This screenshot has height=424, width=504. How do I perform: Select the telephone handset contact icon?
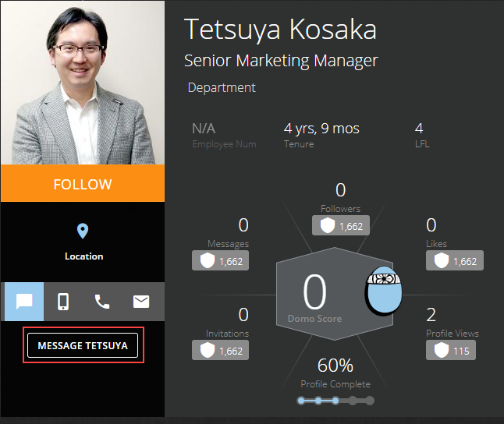pyautogui.click(x=102, y=302)
